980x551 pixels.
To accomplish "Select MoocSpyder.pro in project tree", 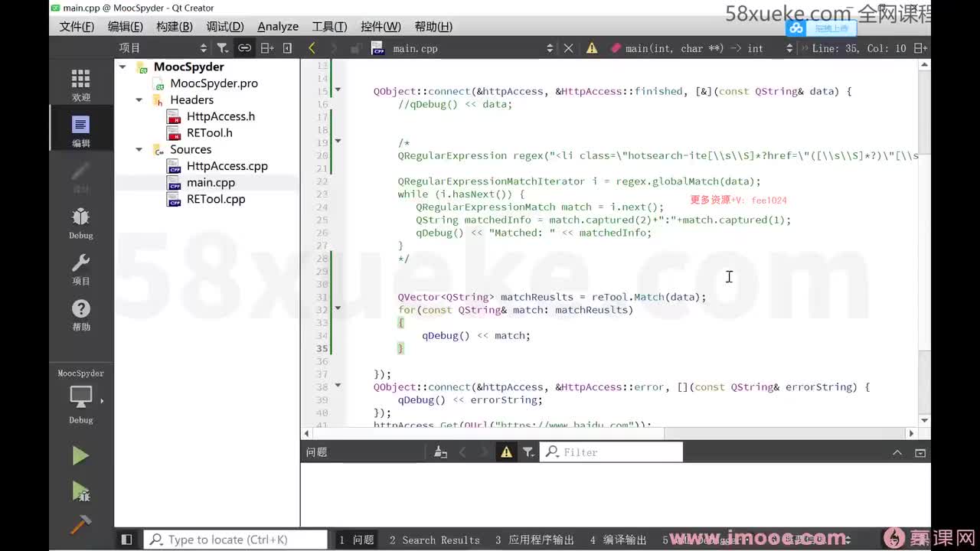I will [214, 83].
